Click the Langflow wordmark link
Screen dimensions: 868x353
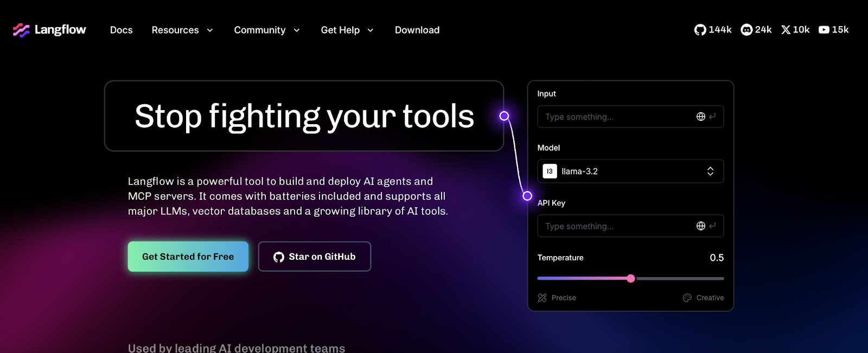(60, 30)
